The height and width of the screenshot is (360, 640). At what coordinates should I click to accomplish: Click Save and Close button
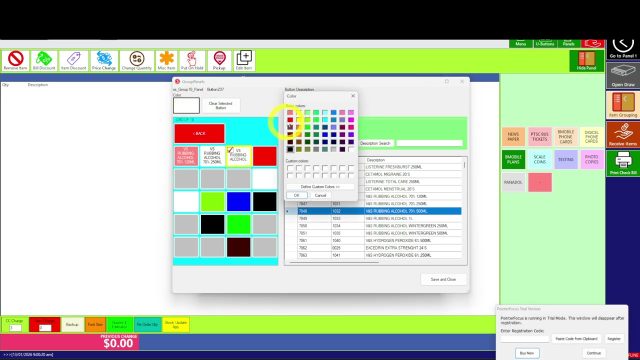(x=443, y=279)
